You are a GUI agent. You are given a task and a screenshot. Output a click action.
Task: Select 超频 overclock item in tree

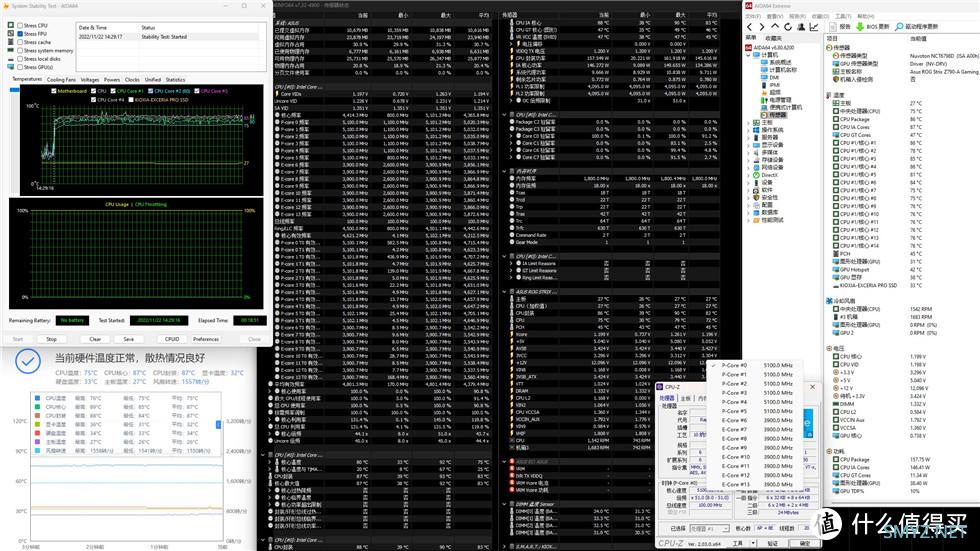(x=771, y=92)
